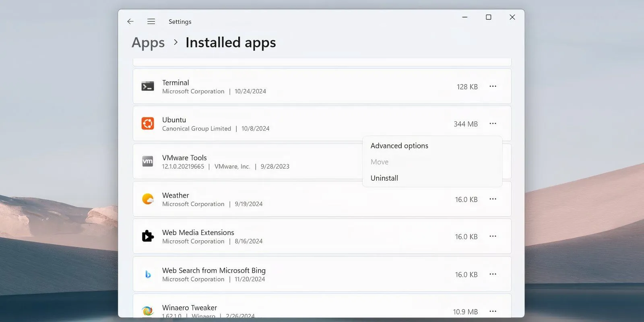Select Web Search from Microsoft Bing name
This screenshot has height=322, width=644.
click(x=214, y=270)
